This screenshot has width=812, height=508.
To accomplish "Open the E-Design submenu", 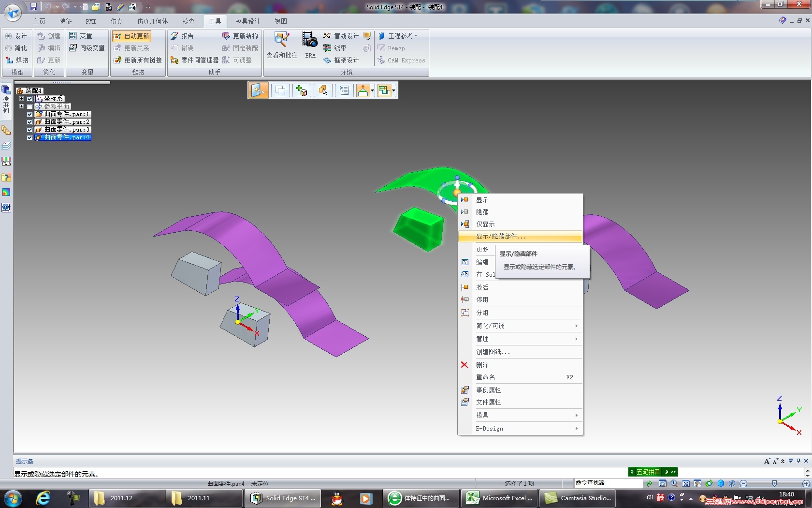I will (x=520, y=429).
